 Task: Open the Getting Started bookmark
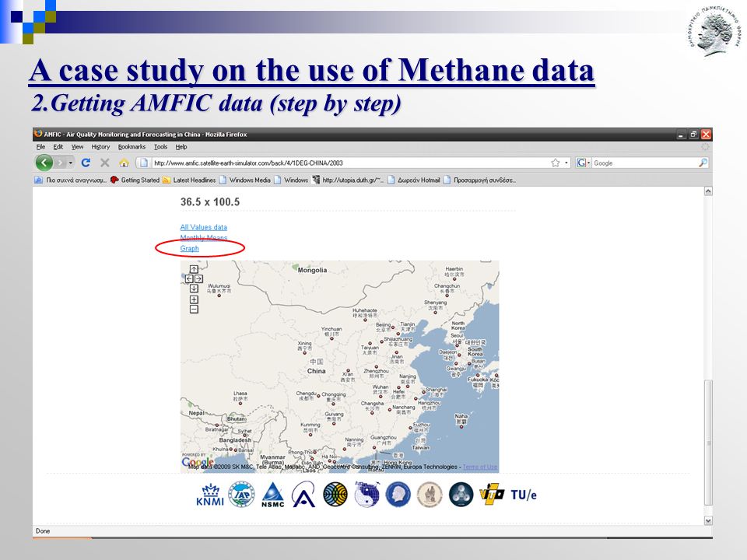pyautogui.click(x=135, y=180)
